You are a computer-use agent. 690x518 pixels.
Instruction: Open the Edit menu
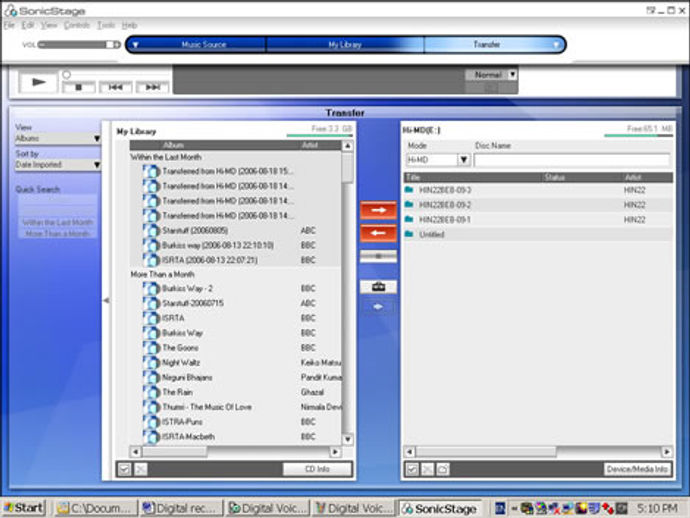pyautogui.click(x=28, y=25)
